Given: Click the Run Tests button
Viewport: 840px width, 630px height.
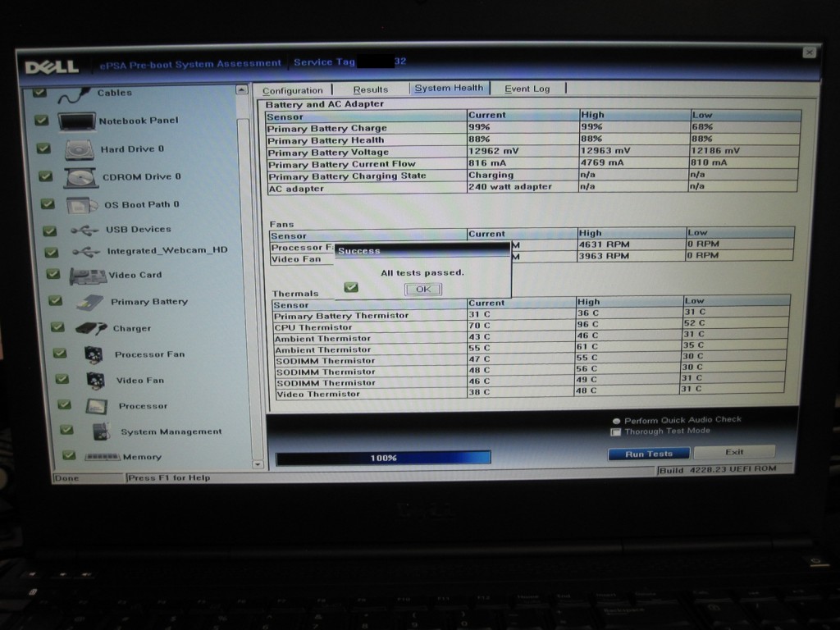Looking at the screenshot, I should click(x=648, y=454).
